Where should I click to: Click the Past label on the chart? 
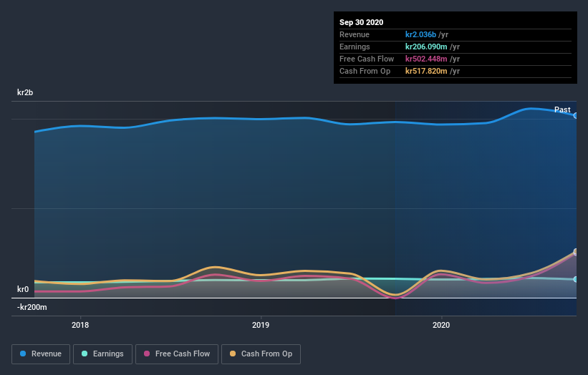(562, 109)
